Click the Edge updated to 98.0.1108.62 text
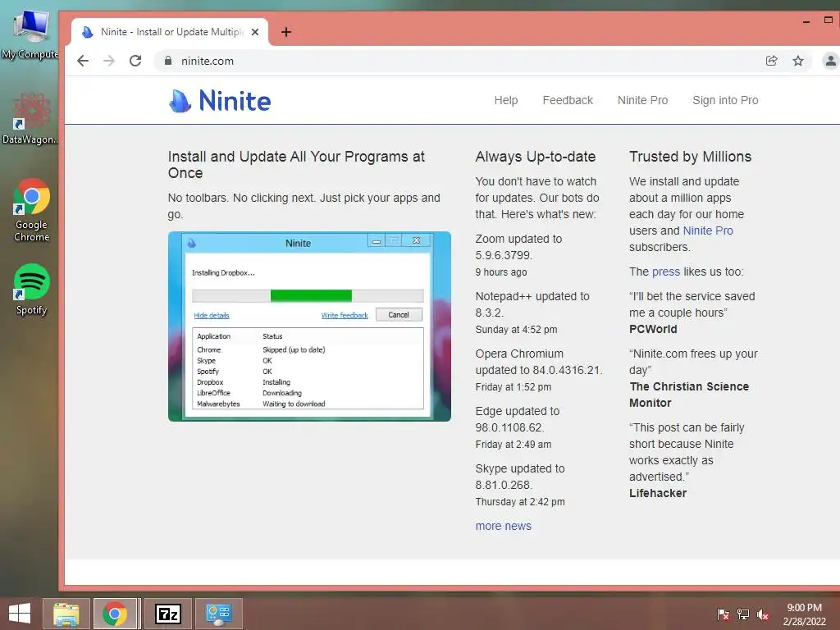840x630 pixels. click(x=518, y=419)
